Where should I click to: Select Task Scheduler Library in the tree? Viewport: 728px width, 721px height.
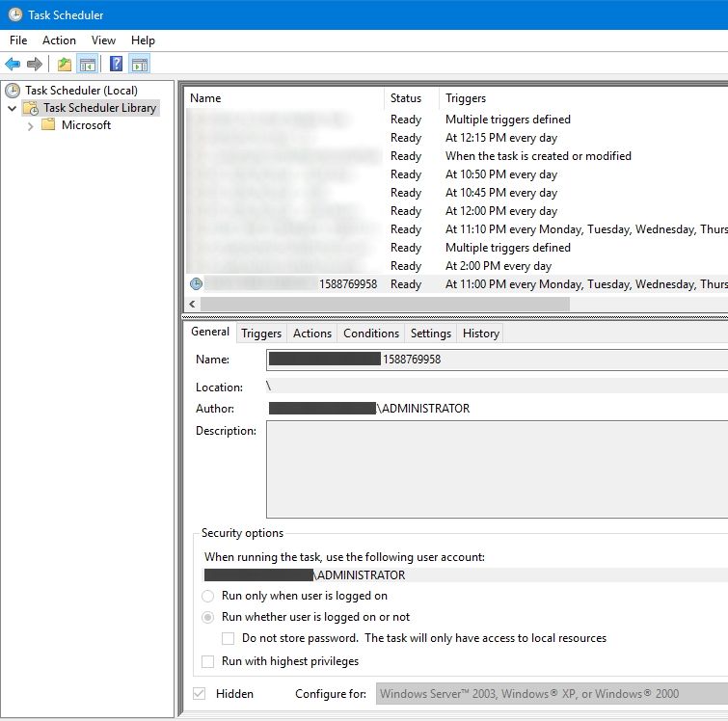tap(99, 108)
